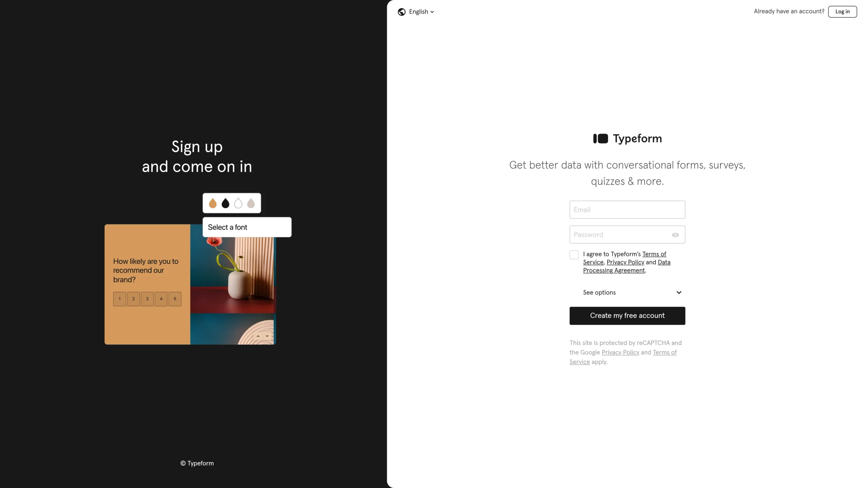
Task: Select the white color drop icon
Action: click(x=238, y=203)
